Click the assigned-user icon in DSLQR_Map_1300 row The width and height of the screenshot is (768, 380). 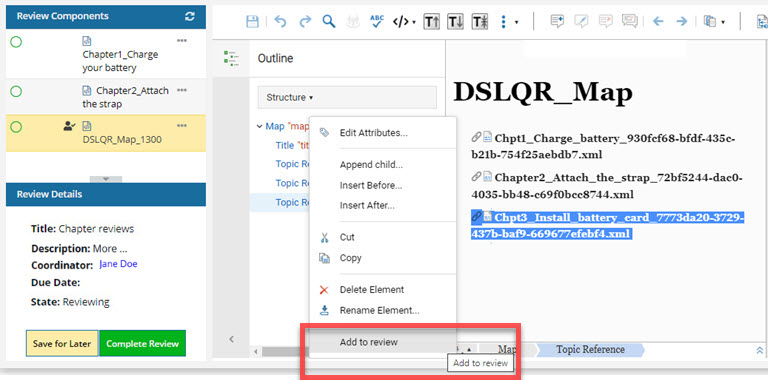point(70,126)
